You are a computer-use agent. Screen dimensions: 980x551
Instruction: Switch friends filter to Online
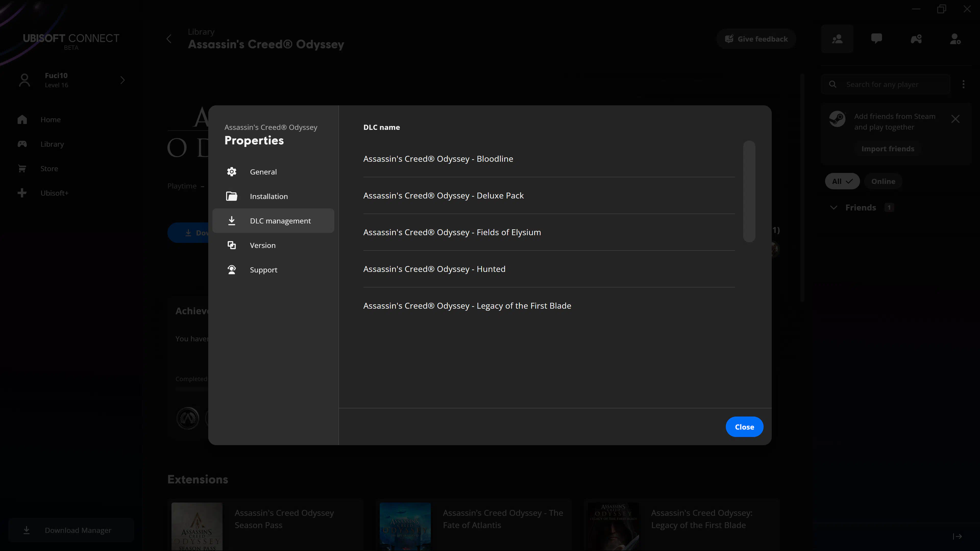pyautogui.click(x=883, y=181)
